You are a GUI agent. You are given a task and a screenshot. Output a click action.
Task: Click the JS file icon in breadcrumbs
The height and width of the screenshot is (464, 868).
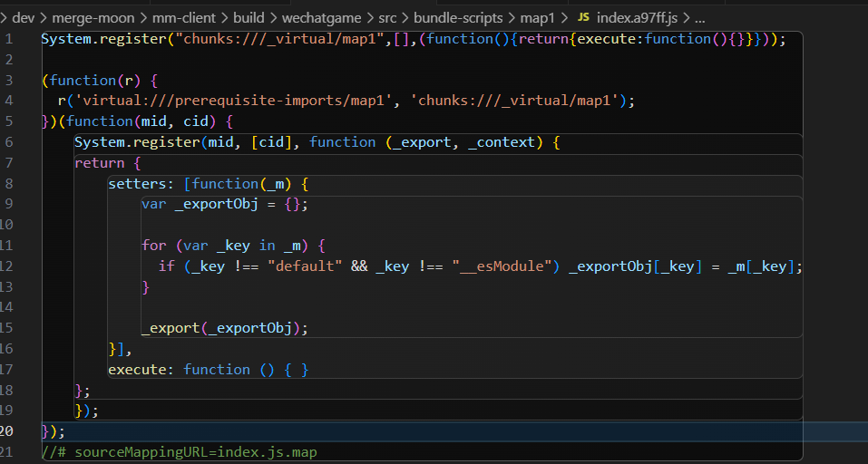(x=583, y=18)
